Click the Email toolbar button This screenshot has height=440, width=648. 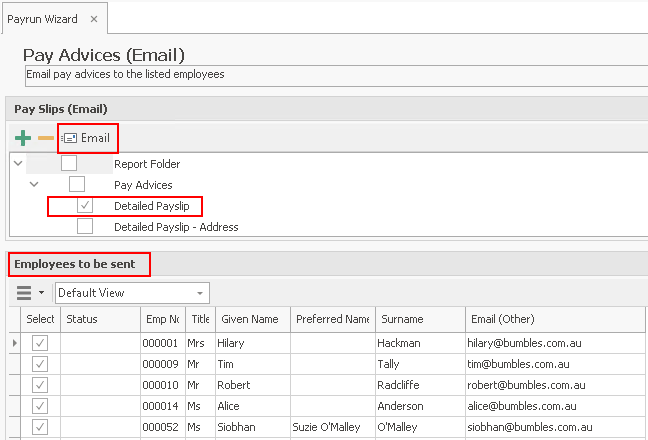pyautogui.click(x=86, y=138)
